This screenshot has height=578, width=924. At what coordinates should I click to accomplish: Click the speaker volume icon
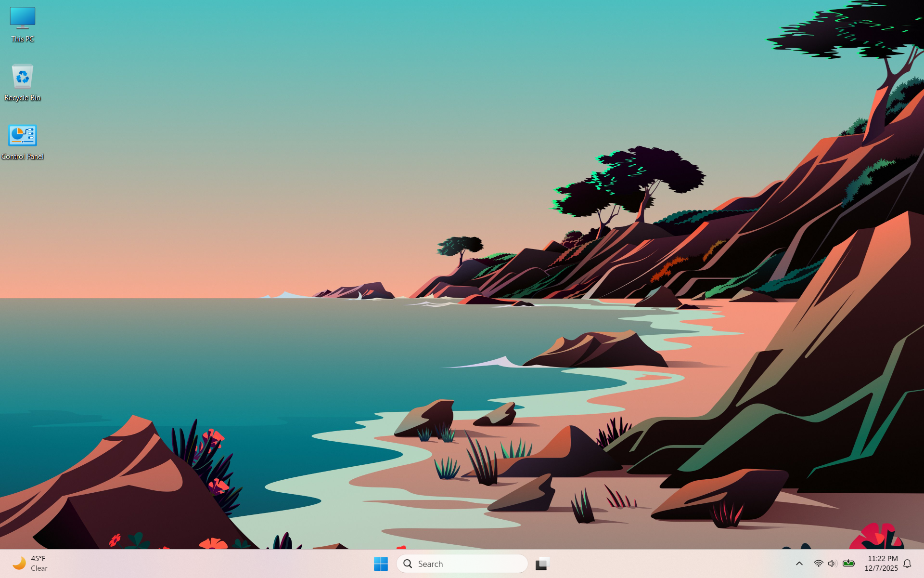(833, 563)
